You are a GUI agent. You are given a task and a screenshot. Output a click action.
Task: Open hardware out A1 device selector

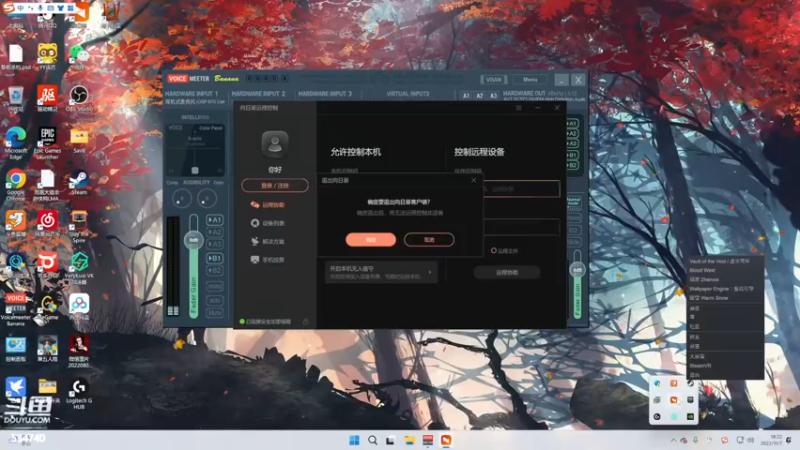click(x=466, y=96)
